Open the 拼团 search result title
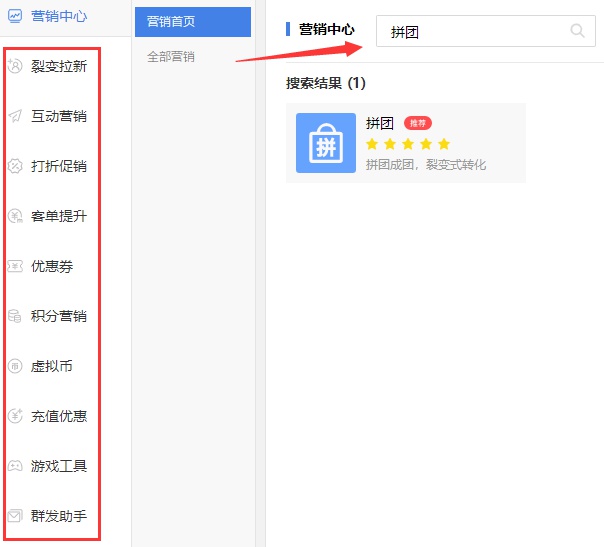The width and height of the screenshot is (604, 547). tap(380, 123)
